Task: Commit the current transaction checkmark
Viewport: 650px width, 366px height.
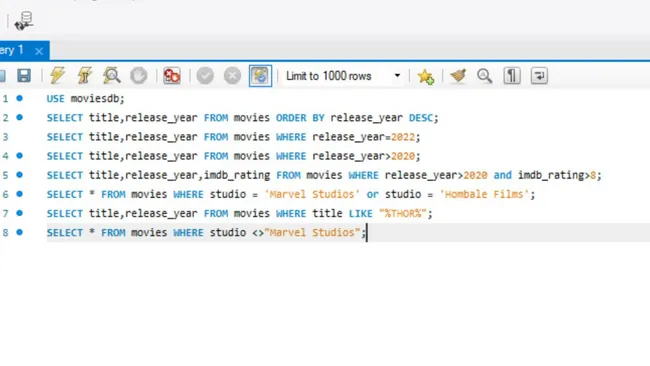Action: (205, 76)
